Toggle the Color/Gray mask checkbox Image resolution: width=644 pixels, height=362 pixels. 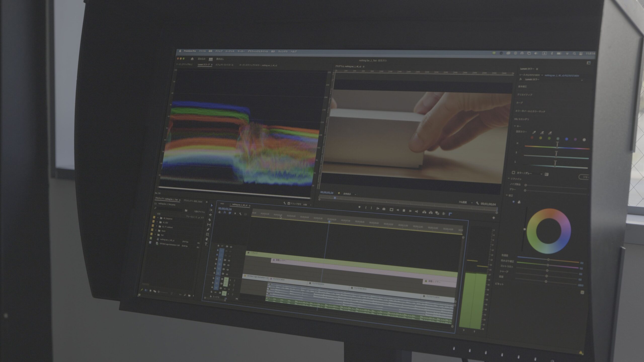click(513, 172)
